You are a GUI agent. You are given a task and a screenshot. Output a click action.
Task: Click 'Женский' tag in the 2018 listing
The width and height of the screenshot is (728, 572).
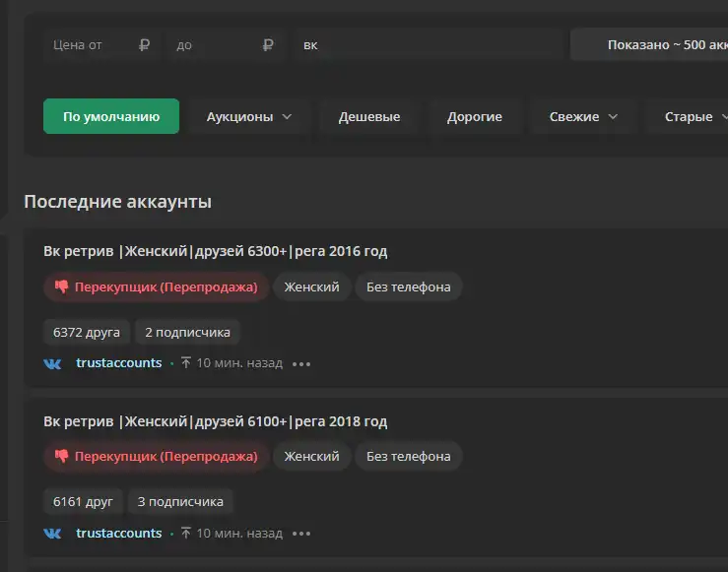coord(311,456)
